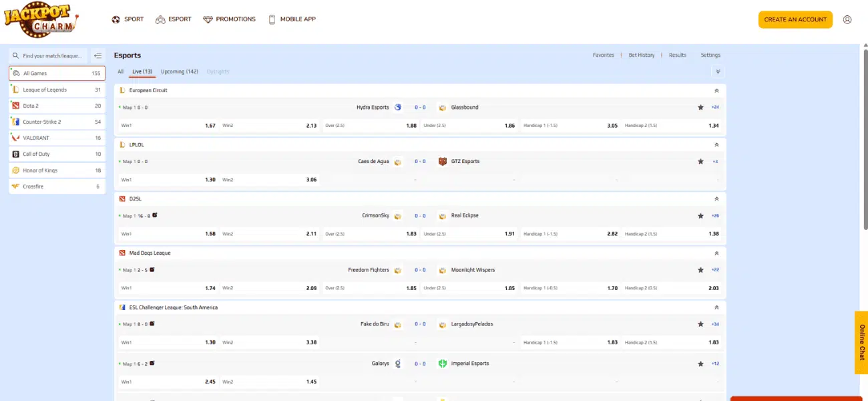Click the GTZ Esports team logo
Viewport: 868px width, 401px height.
[442, 161]
